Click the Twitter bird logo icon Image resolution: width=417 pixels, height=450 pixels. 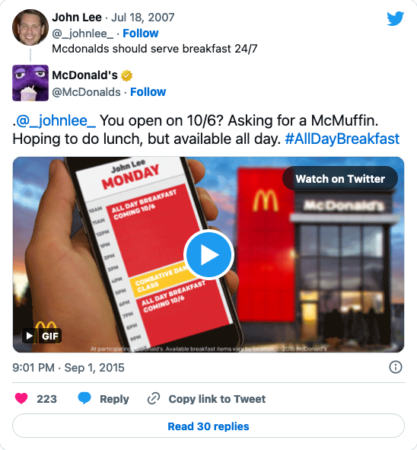point(395,18)
